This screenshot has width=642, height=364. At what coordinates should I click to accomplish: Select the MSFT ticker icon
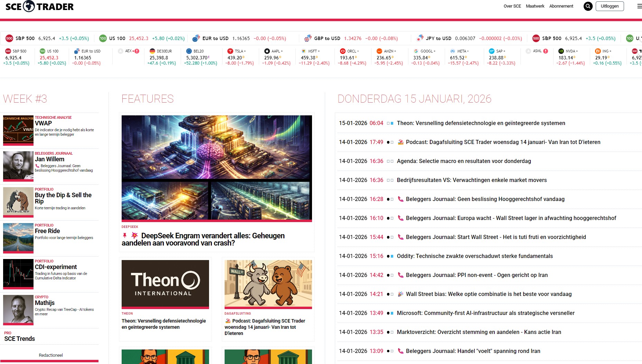[x=303, y=51]
